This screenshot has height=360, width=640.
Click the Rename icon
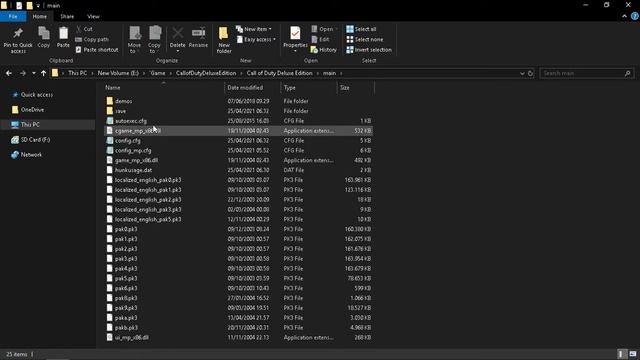click(198, 33)
